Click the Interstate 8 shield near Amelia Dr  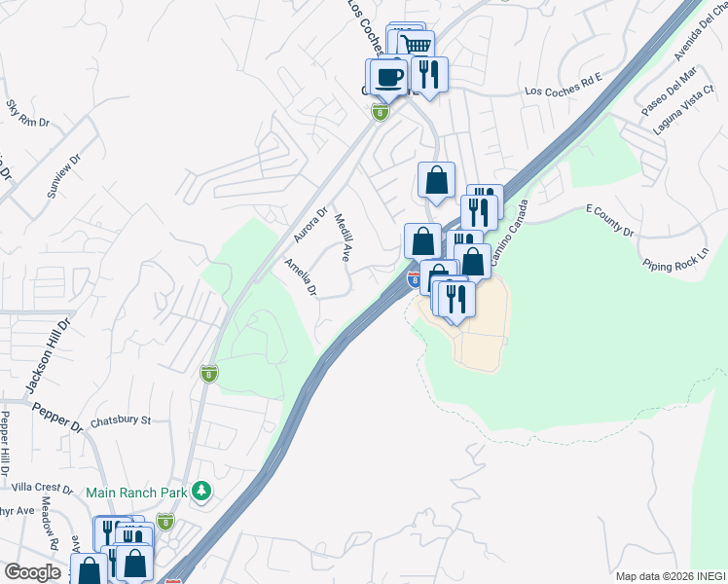(413, 279)
